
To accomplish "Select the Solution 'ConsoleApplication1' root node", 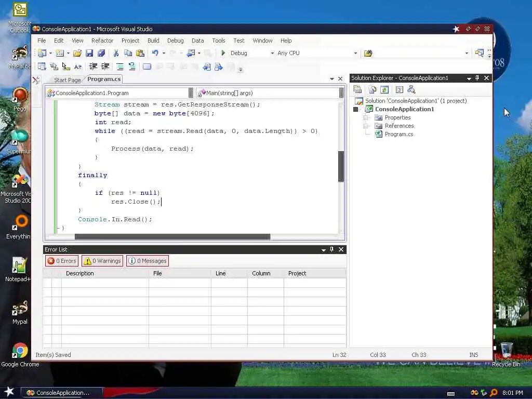I will click(x=416, y=101).
